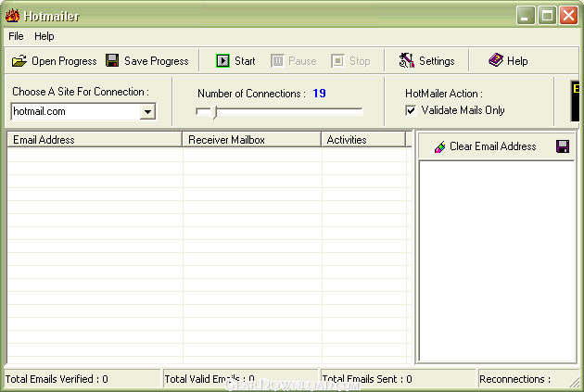Click the Settings button label
Viewport: 584px width, 392px height.
(437, 61)
